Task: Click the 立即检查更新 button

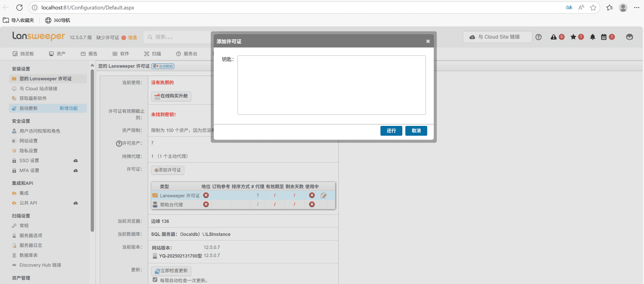Action: click(171, 271)
